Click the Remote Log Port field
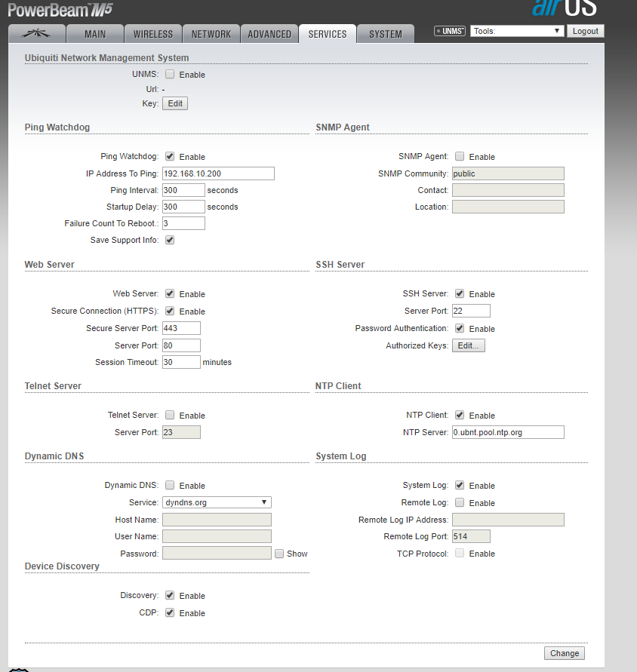Screen dimensions: 637x672 pos(471,536)
